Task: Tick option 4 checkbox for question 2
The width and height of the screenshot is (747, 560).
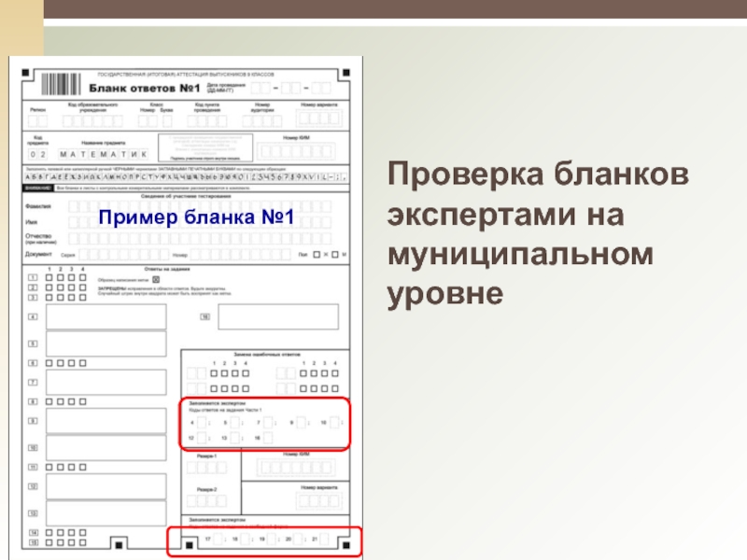Action: [83, 287]
